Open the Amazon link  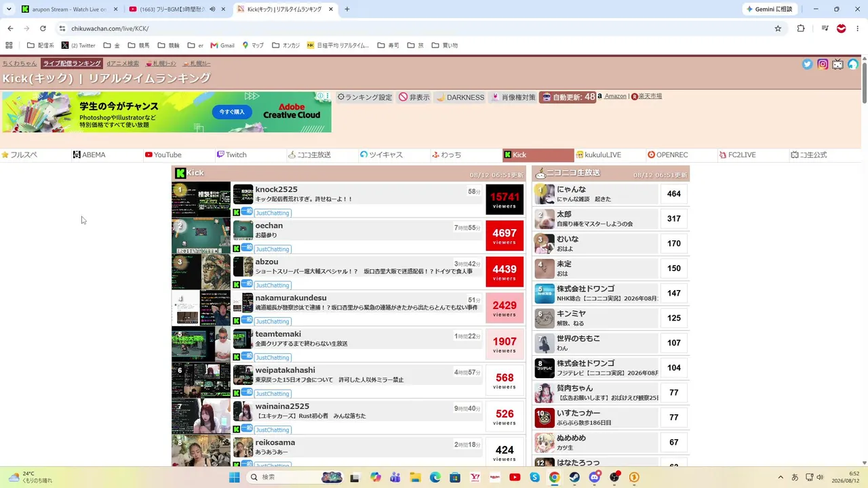tap(616, 96)
